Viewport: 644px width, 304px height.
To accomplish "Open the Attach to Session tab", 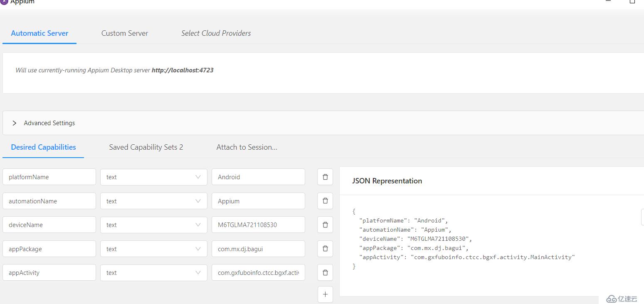I will tap(247, 147).
